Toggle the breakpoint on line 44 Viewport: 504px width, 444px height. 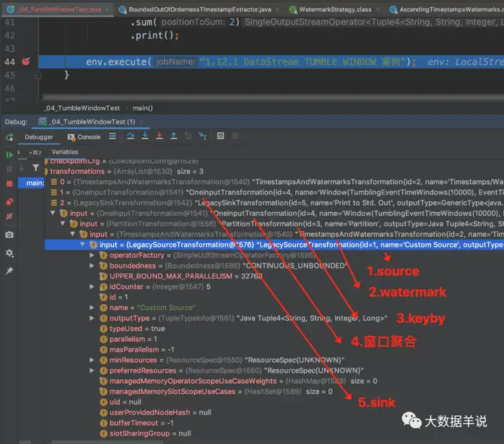pyautogui.click(x=26, y=61)
